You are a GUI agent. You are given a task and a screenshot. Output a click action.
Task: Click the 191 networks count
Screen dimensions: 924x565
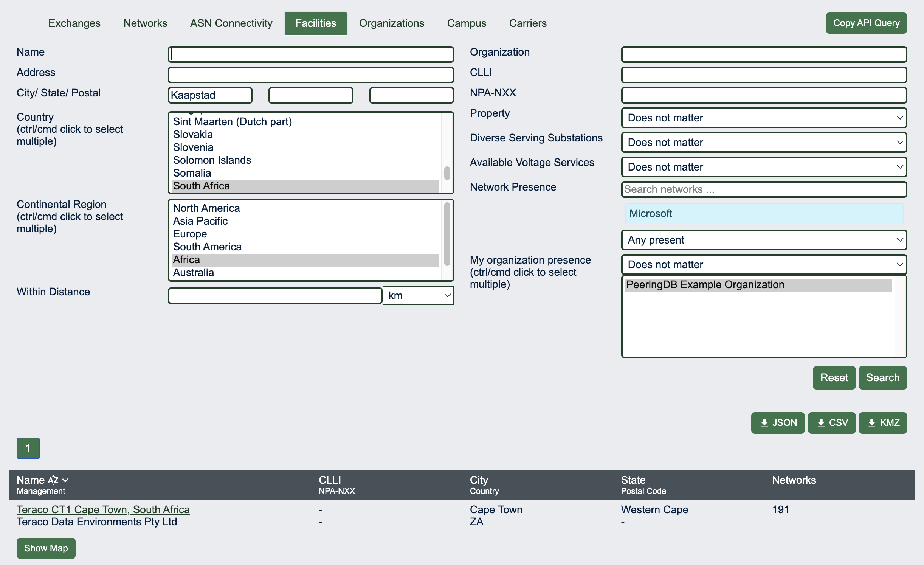pos(780,510)
